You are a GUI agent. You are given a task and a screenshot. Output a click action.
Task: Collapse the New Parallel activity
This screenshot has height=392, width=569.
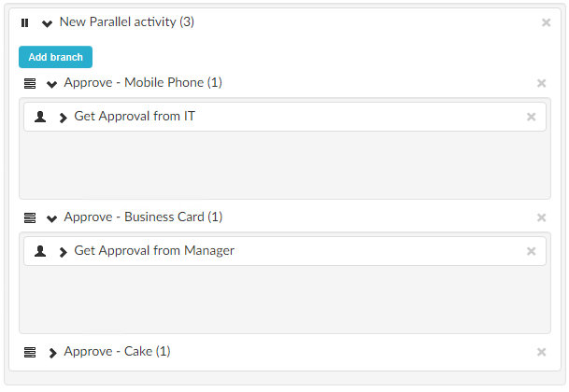[x=47, y=23]
